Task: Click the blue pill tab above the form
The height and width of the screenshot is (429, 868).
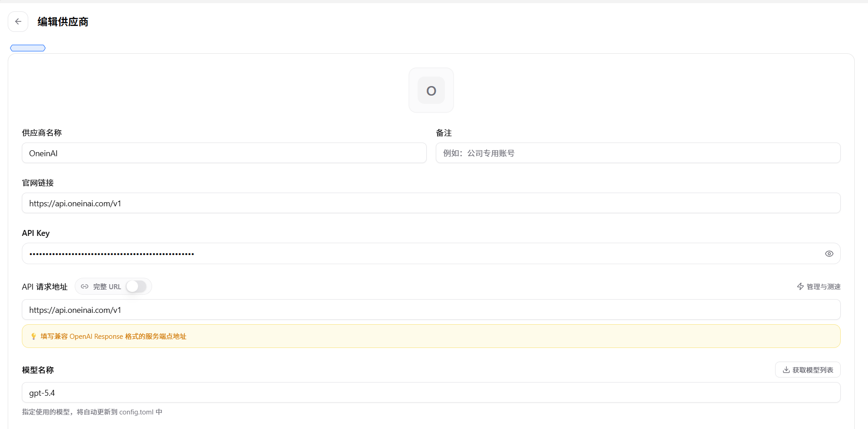Action: (28, 48)
